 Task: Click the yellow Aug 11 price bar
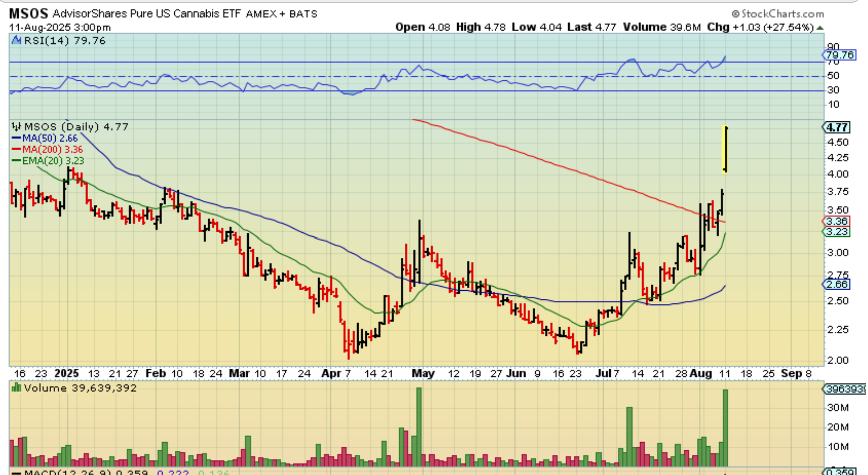(725, 149)
